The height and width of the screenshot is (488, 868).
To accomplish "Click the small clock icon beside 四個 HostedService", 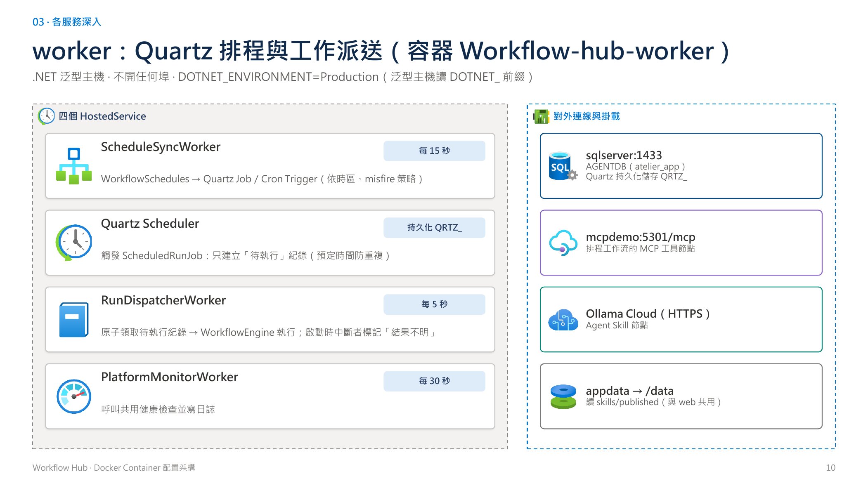I will coord(46,116).
